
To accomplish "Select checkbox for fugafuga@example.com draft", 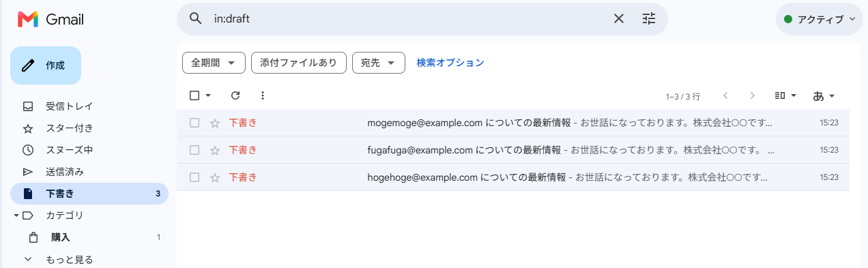I will pyautogui.click(x=194, y=150).
